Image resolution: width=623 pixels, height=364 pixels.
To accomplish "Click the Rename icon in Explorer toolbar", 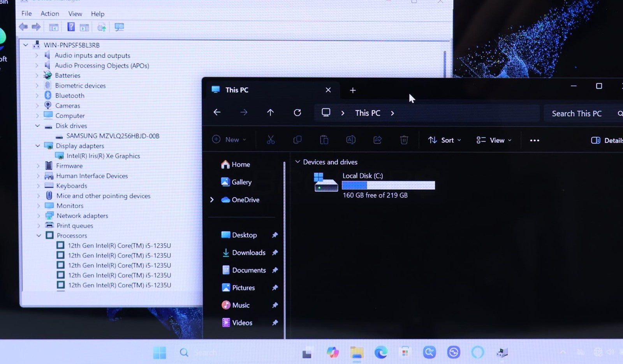I will pos(350,140).
